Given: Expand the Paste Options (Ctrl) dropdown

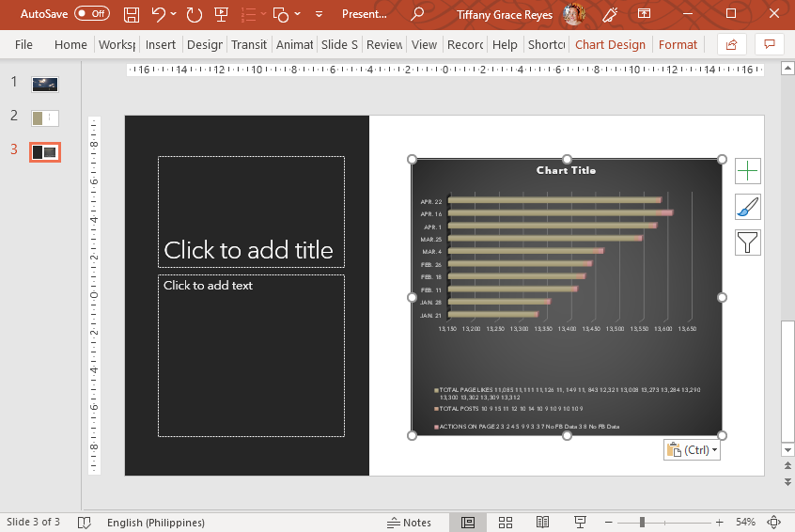Looking at the screenshot, I should coord(692,450).
